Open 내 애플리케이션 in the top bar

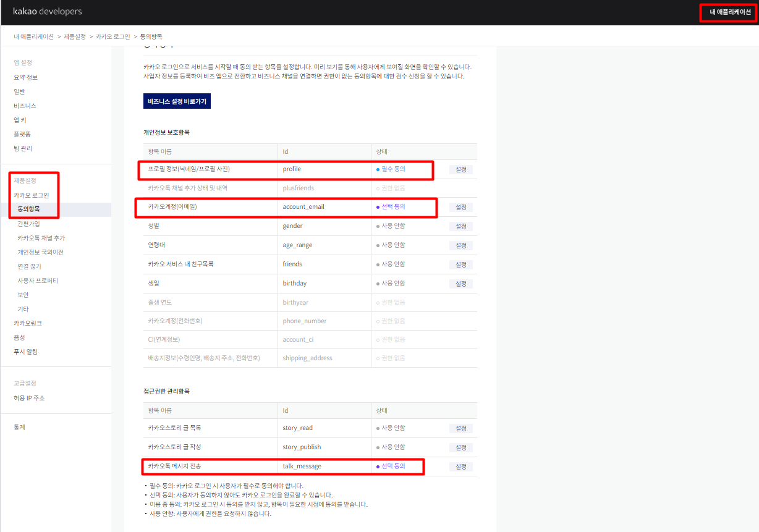pos(730,12)
